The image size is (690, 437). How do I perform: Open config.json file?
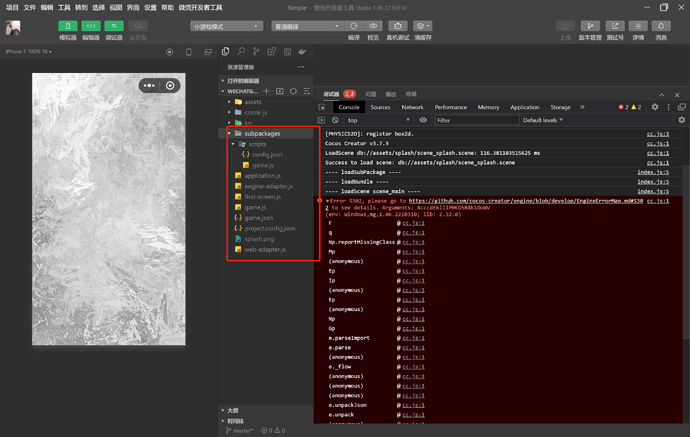coord(265,154)
